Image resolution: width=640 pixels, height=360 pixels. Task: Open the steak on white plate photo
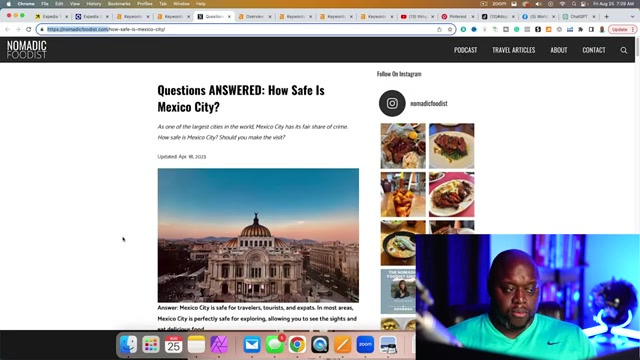click(451, 146)
